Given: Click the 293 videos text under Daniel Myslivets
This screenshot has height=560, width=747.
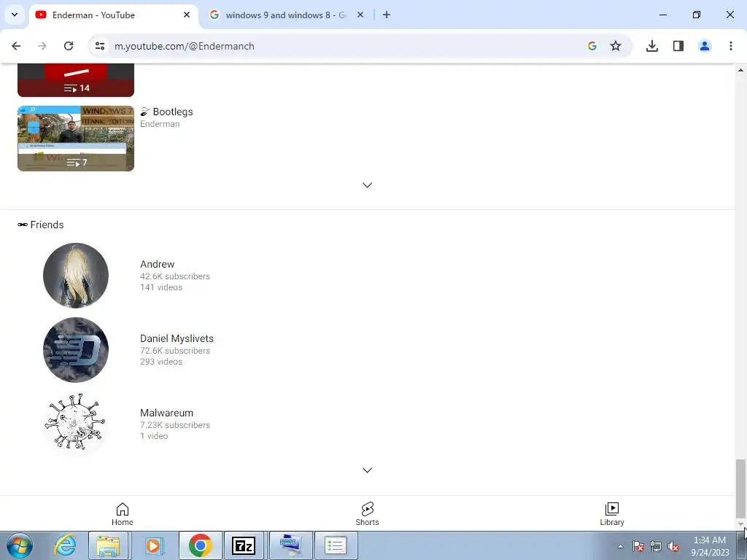Looking at the screenshot, I should (161, 362).
